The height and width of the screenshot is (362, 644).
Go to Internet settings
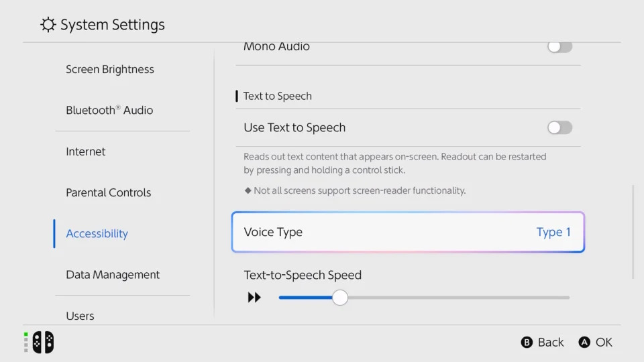tap(86, 152)
